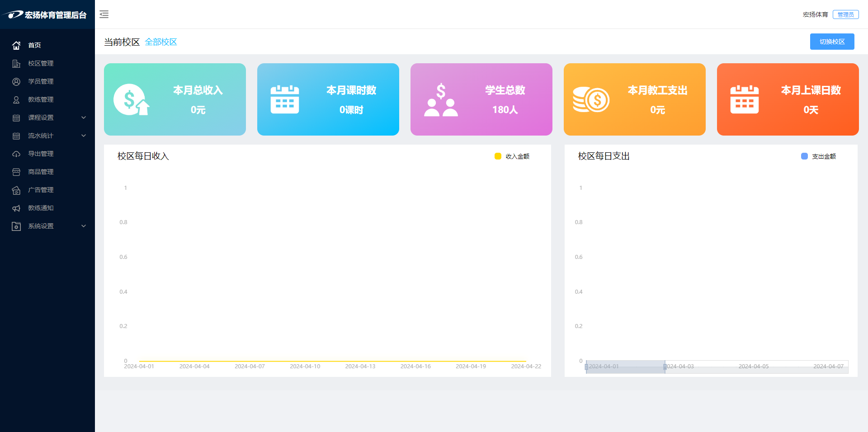Toggle the 支出金额 legend swatch
The width and height of the screenshot is (868, 432).
click(x=804, y=156)
